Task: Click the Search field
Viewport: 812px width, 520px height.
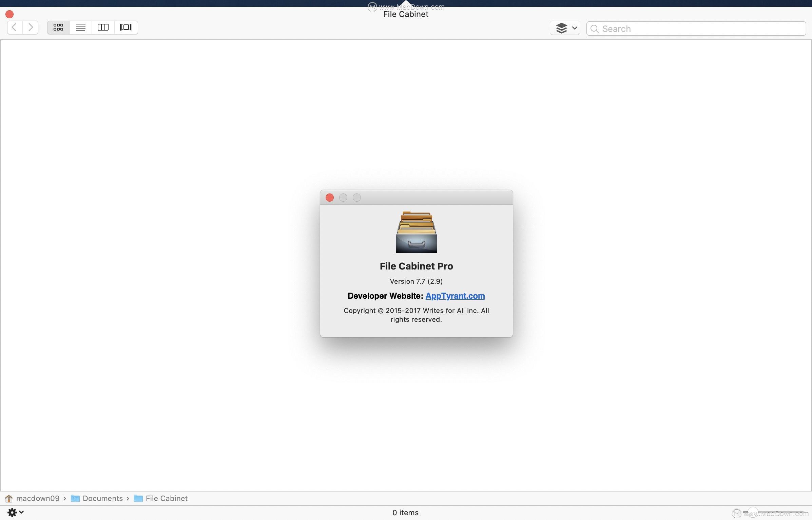Action: click(696, 29)
